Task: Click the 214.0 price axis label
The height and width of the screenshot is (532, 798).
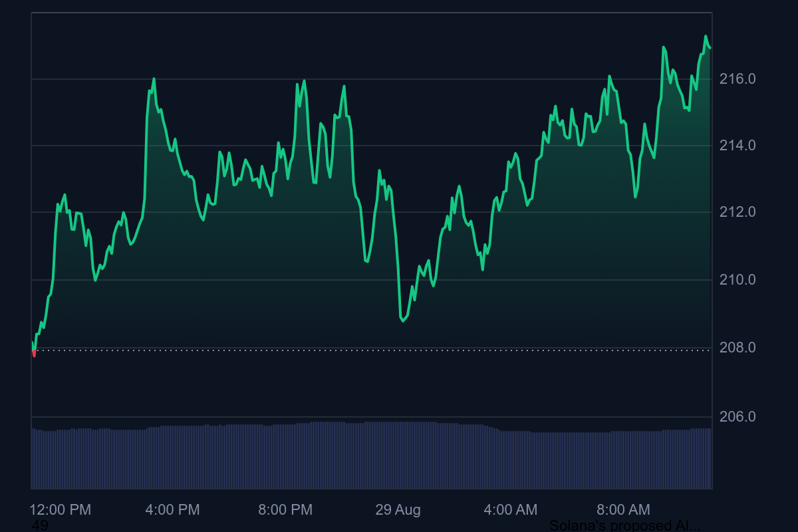Action: (737, 145)
